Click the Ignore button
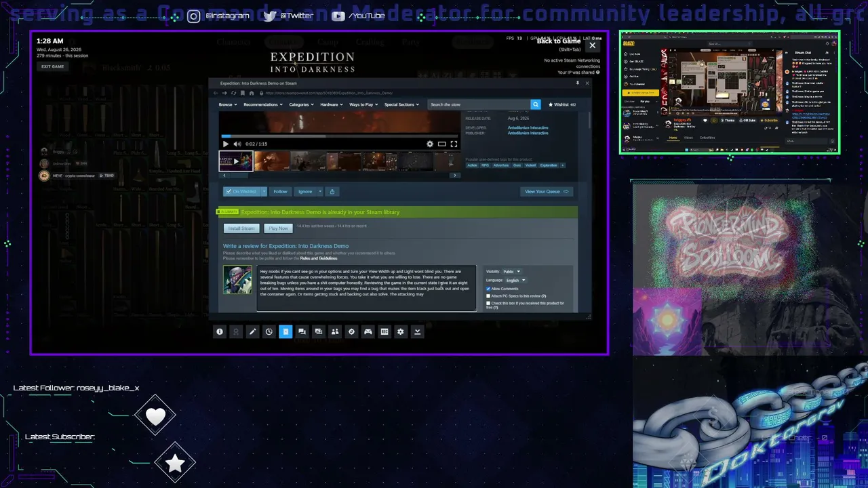Screen dimensions: 868x488 click(305, 191)
